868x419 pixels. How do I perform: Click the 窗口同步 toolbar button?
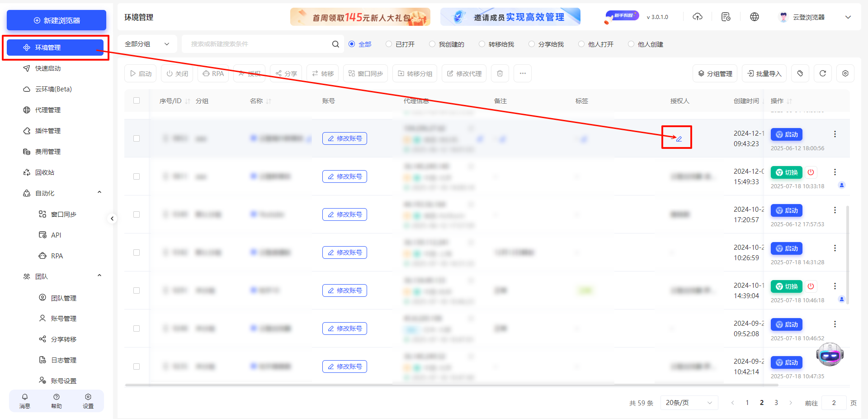click(x=366, y=73)
